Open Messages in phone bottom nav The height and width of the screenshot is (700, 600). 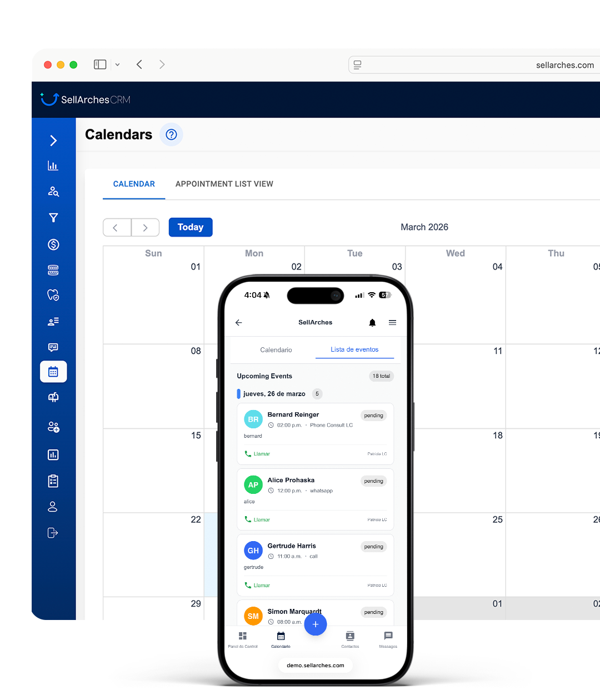(x=388, y=639)
